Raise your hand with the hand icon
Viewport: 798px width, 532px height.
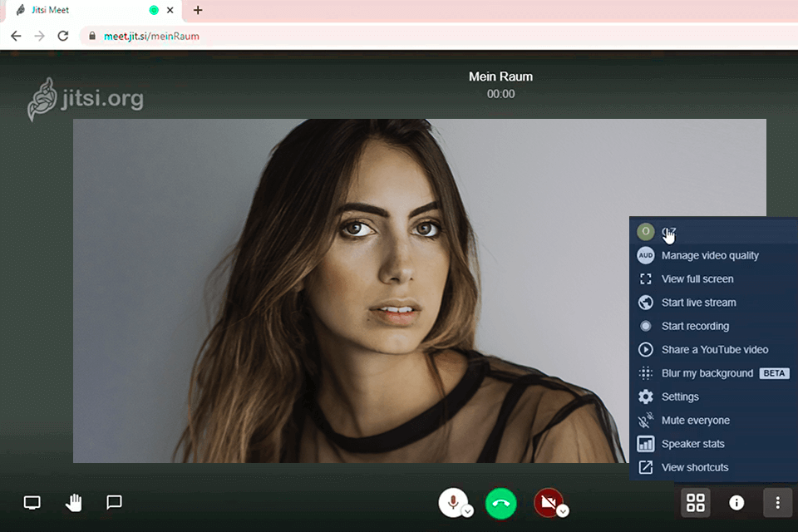[x=74, y=502]
